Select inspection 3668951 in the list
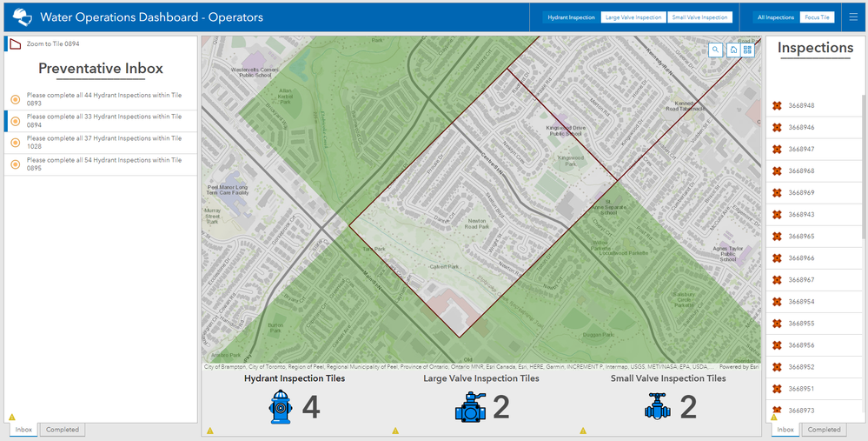 tap(814, 389)
